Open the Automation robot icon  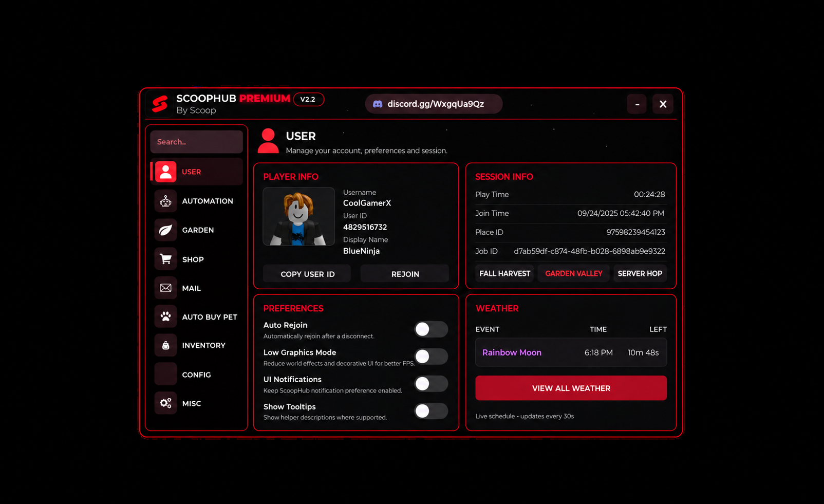coord(165,201)
